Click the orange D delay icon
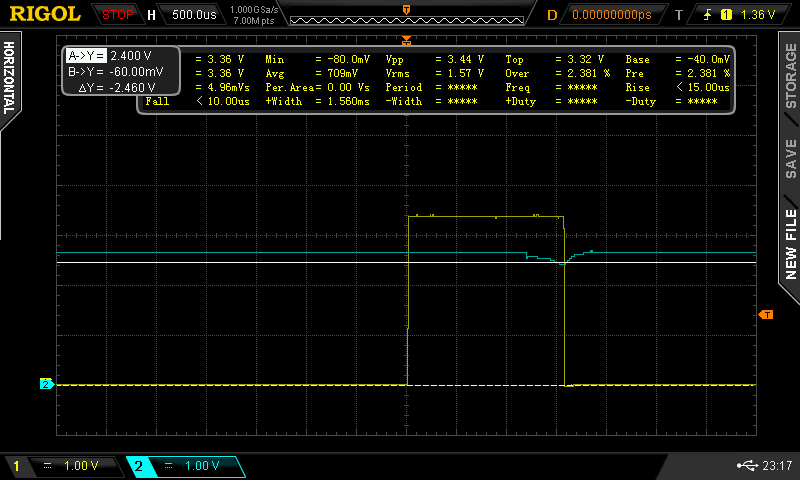Screen dimensions: 800x480 [552, 15]
